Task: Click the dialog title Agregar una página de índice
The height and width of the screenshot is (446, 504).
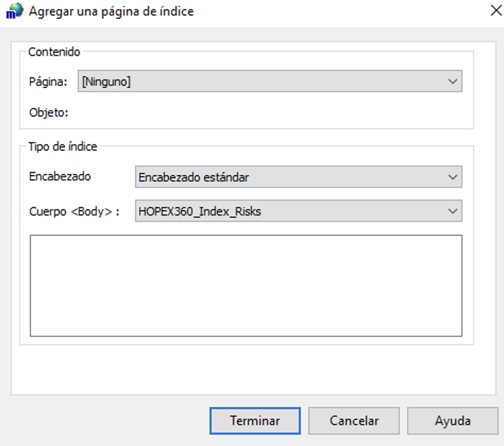Action: click(111, 11)
